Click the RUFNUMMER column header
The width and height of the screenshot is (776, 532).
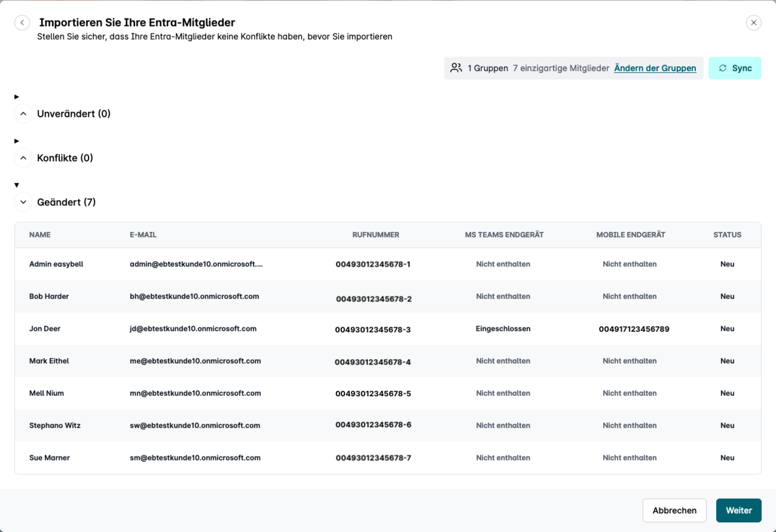click(375, 235)
